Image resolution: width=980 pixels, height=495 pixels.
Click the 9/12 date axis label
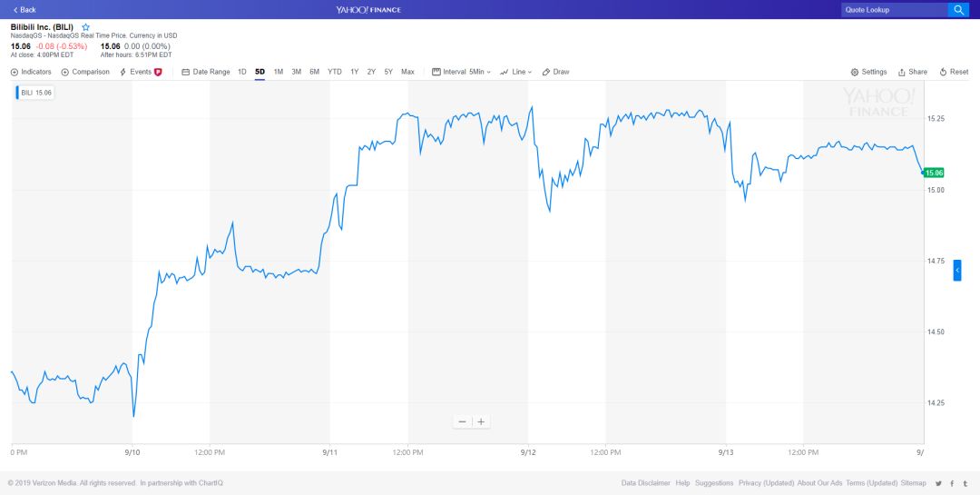[528, 451]
